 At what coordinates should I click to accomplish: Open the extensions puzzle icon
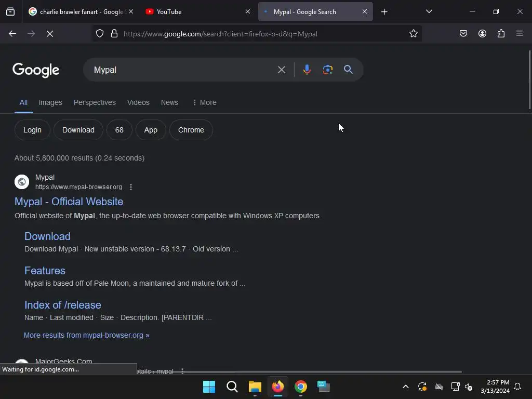point(501,34)
